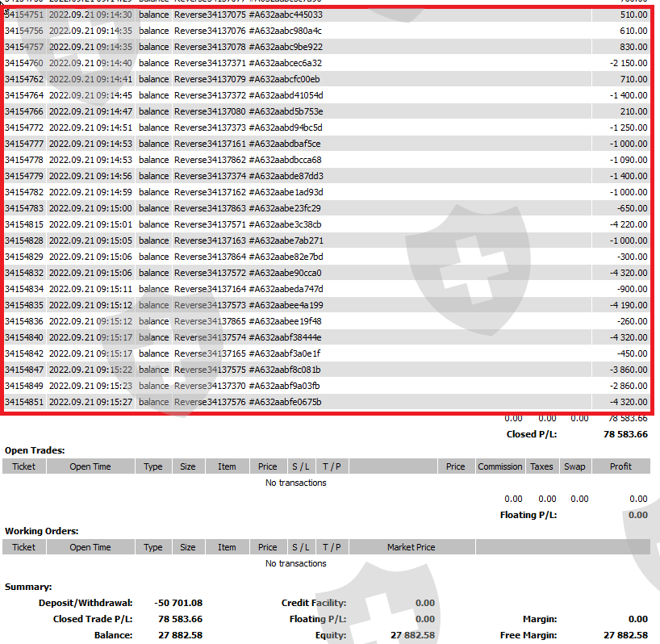Click the Working Orders section heading
Screen dimensions: 660x644
[x=41, y=531]
